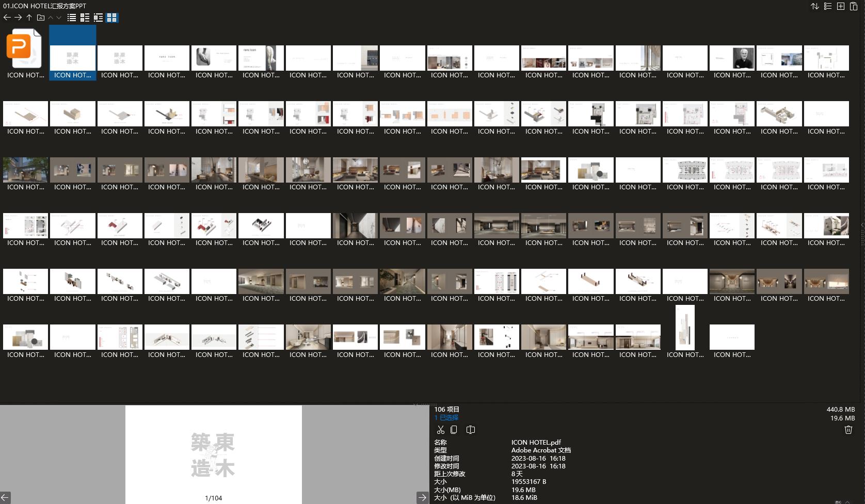Switch to the tiles/content view

98,18
